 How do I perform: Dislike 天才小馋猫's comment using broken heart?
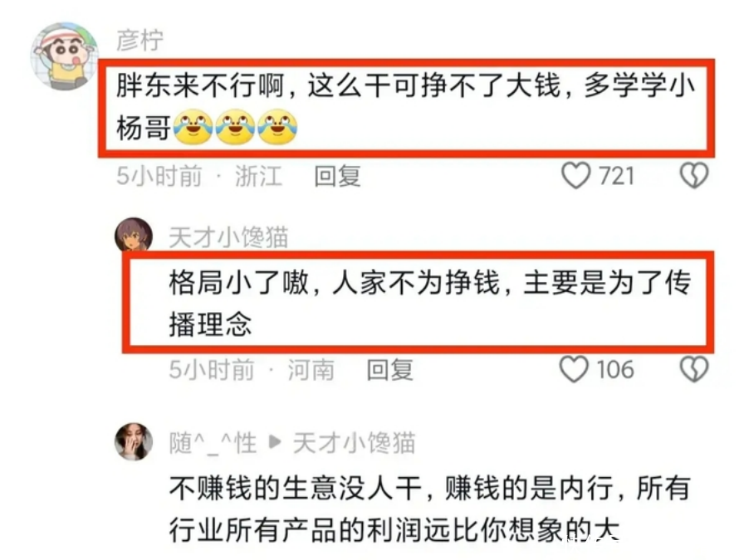click(694, 369)
